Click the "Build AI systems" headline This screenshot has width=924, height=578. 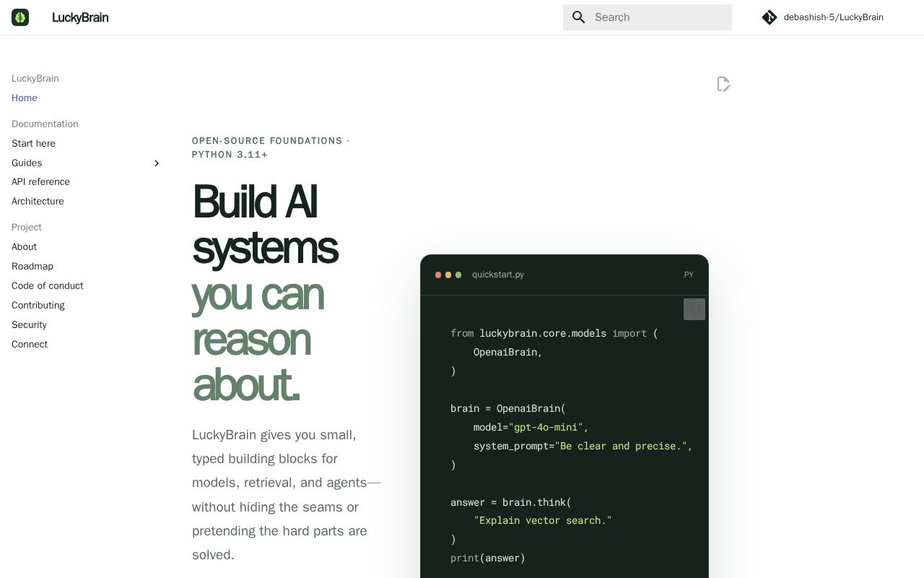coord(265,224)
